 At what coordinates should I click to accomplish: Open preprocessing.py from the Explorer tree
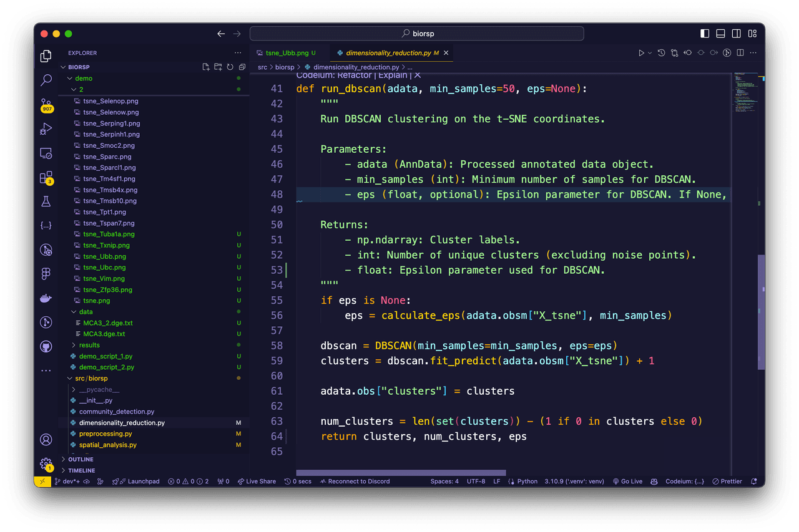pyautogui.click(x=105, y=433)
